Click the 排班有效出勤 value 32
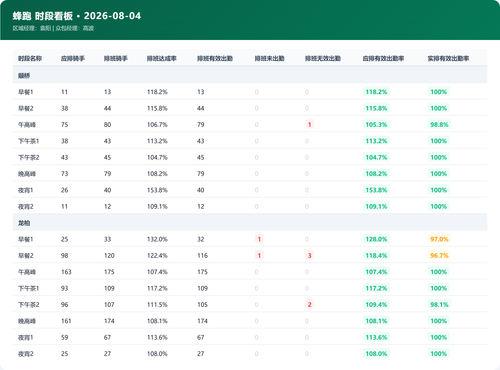Screen dimensions: 500x370 pos(201,239)
